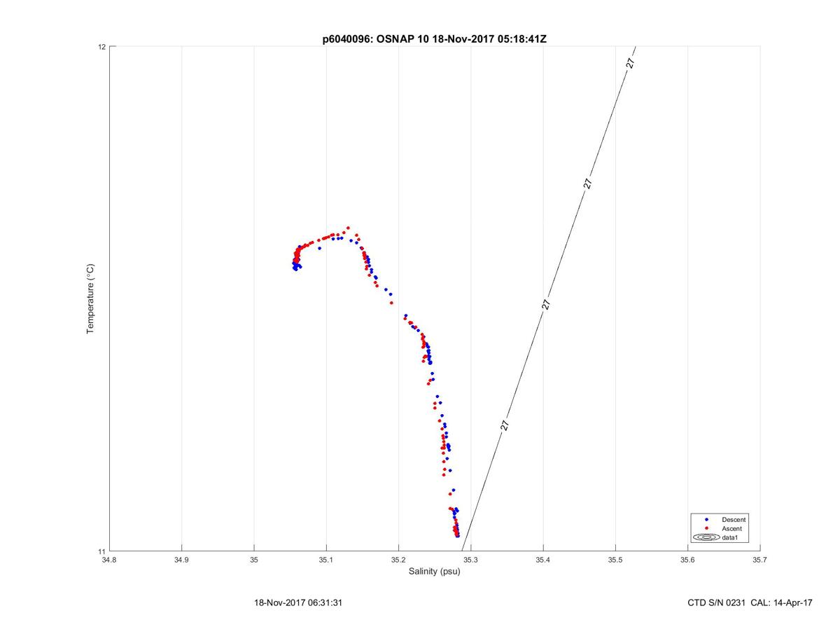The width and height of the screenshot is (840, 620).
Task: Select the data1 legend entry text
Action: pos(731,537)
